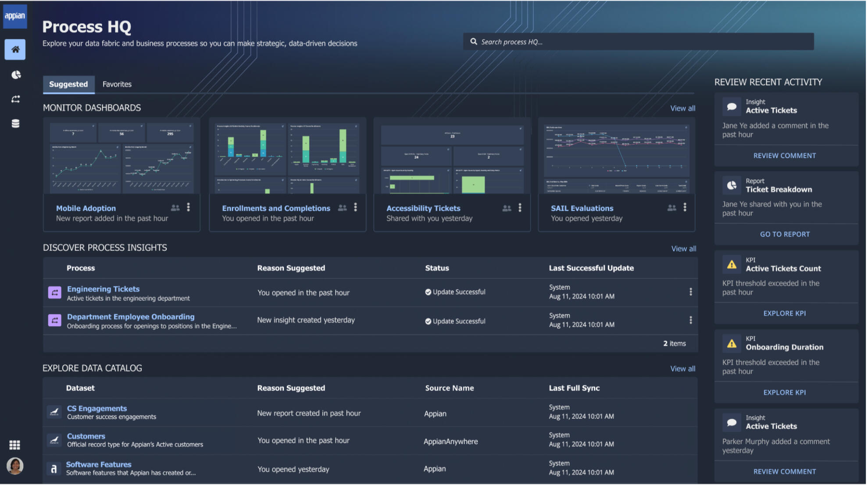Click sharing icon on SAIL Evaluations card
Screen dimensions: 868x485
672,208
